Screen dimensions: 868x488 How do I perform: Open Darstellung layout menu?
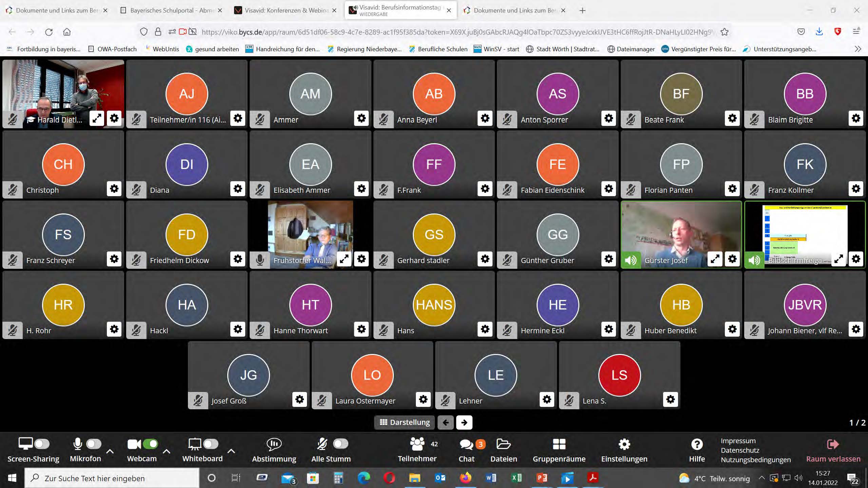click(405, 422)
